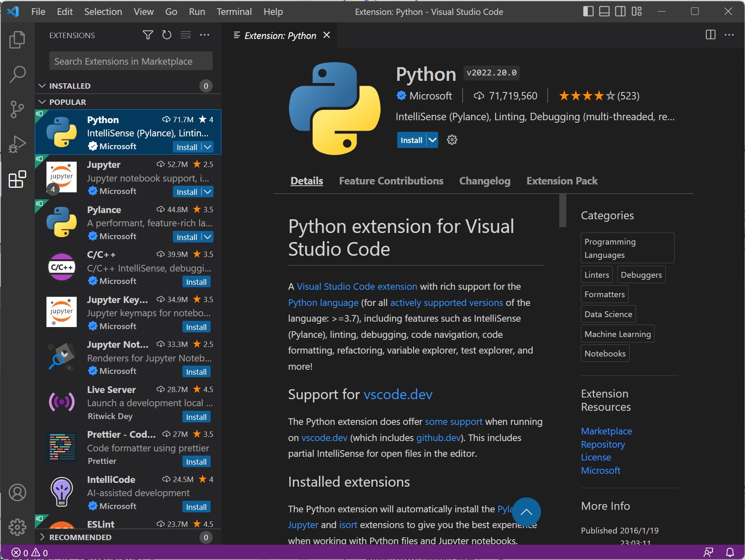Install the Live Server extension
The height and width of the screenshot is (560, 745).
(197, 417)
